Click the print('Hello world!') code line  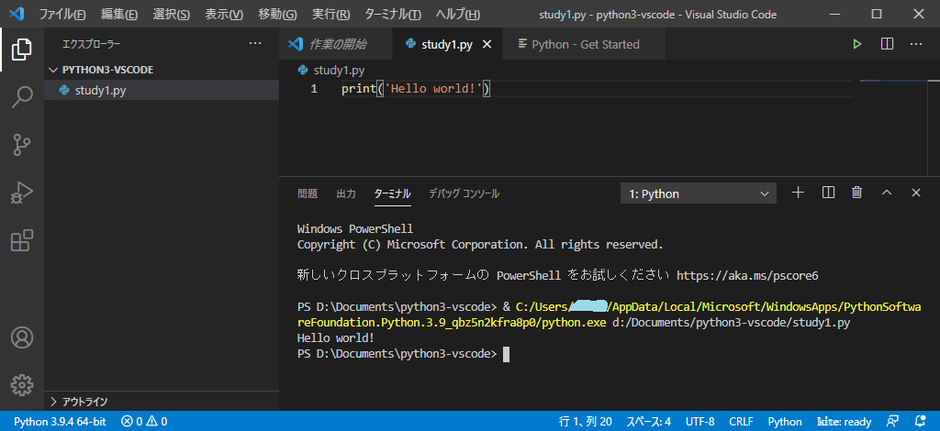[416, 89]
